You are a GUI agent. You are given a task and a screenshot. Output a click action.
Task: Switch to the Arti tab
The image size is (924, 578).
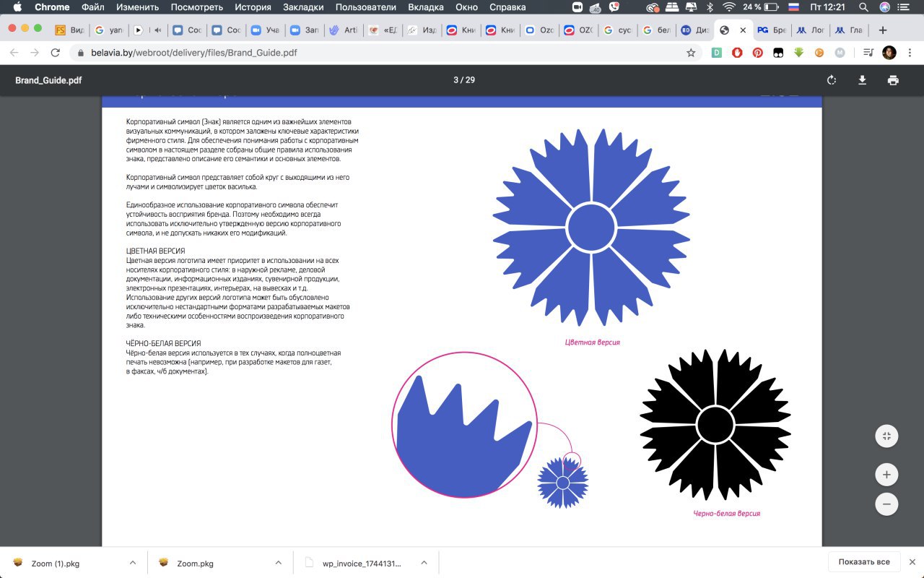pos(343,30)
